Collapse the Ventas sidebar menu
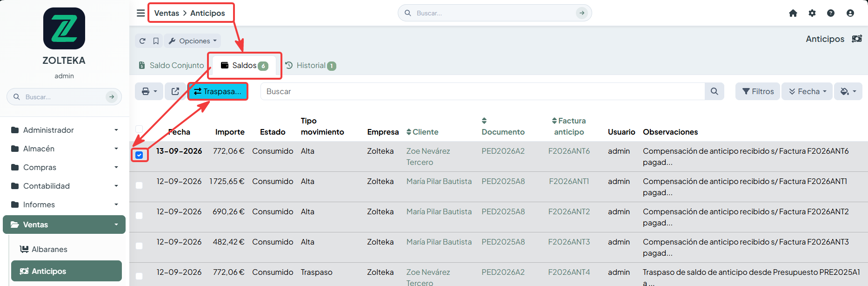868x286 pixels. (x=64, y=225)
